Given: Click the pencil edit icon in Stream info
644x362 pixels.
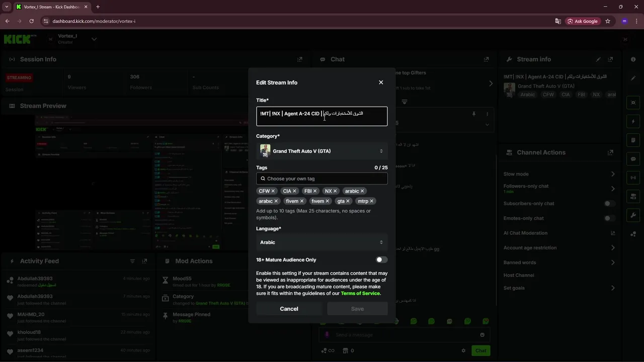Looking at the screenshot, I should click(598, 59).
